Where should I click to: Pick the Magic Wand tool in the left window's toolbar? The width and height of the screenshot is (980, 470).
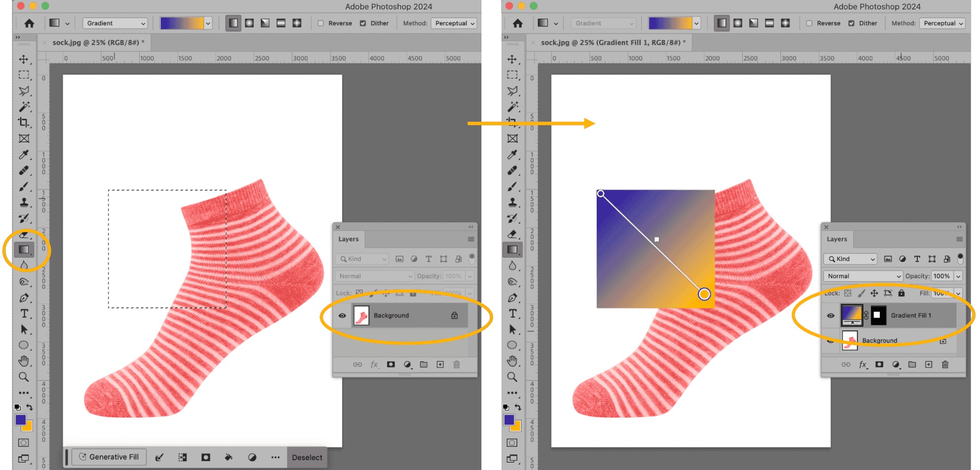(x=24, y=106)
